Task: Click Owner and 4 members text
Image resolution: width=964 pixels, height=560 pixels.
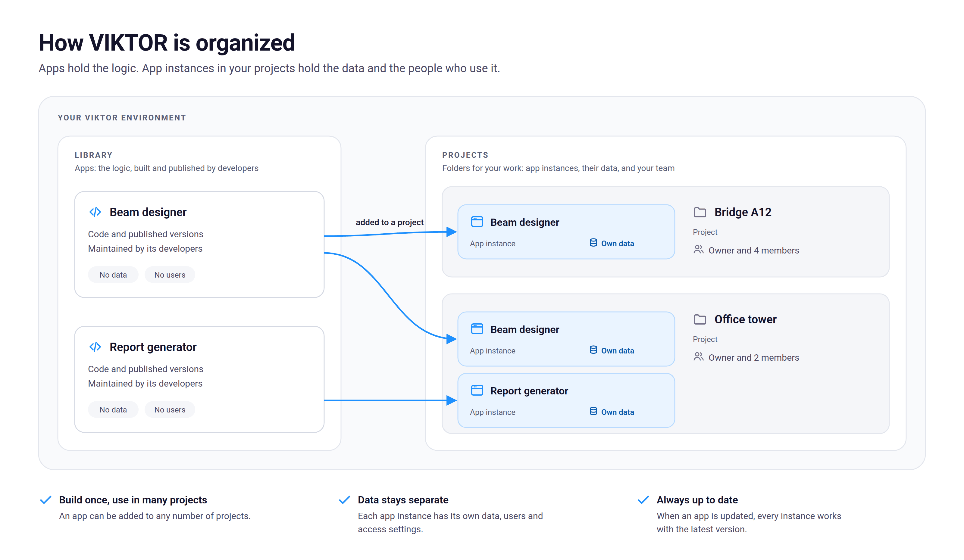Action: coord(754,251)
